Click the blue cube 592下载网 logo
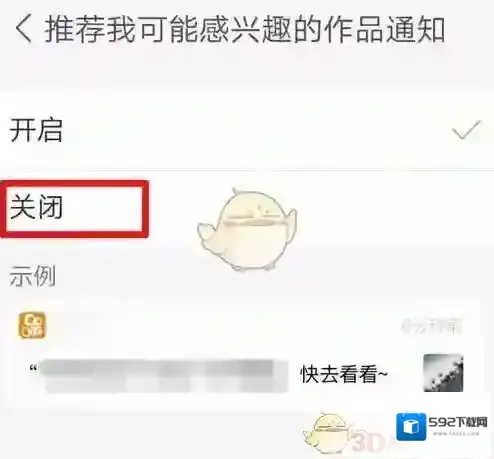Screen dimensions: 494x459 411,427
